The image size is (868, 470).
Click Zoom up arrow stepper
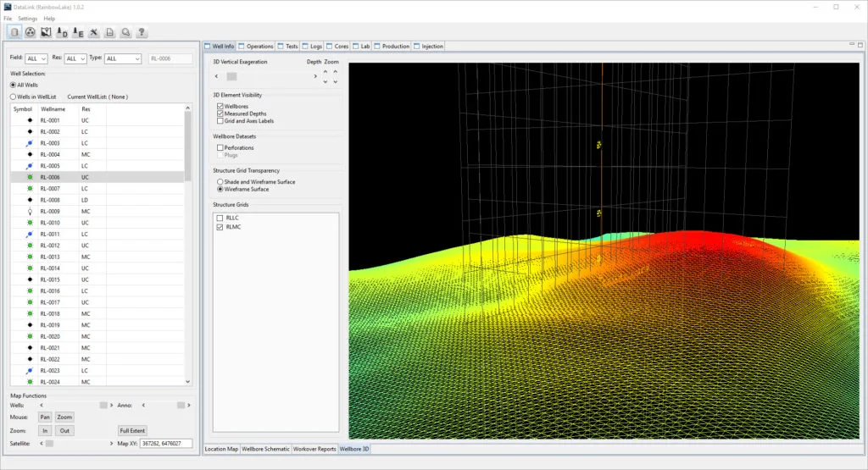(335, 72)
